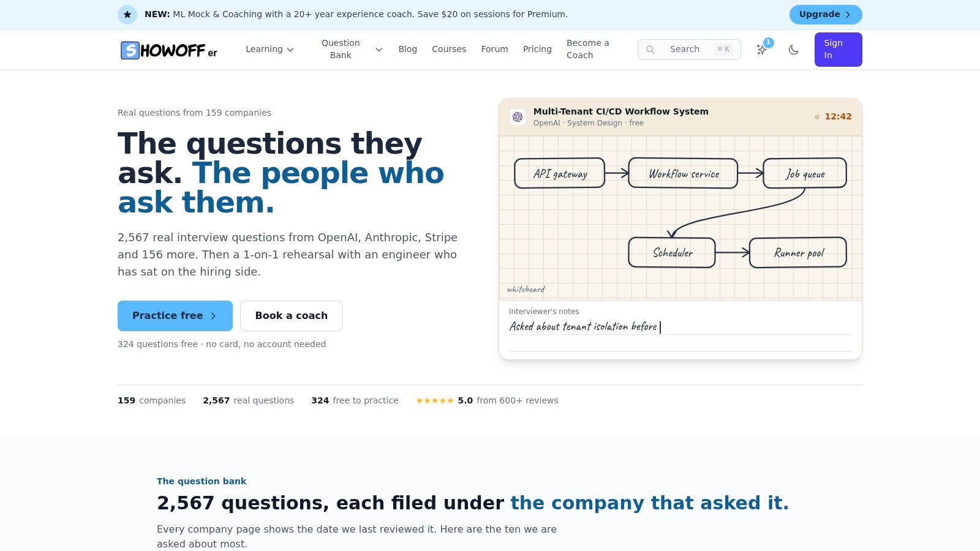Select the Runner pool whiteboard box
This screenshot has height=551, width=980.
pyautogui.click(x=798, y=252)
